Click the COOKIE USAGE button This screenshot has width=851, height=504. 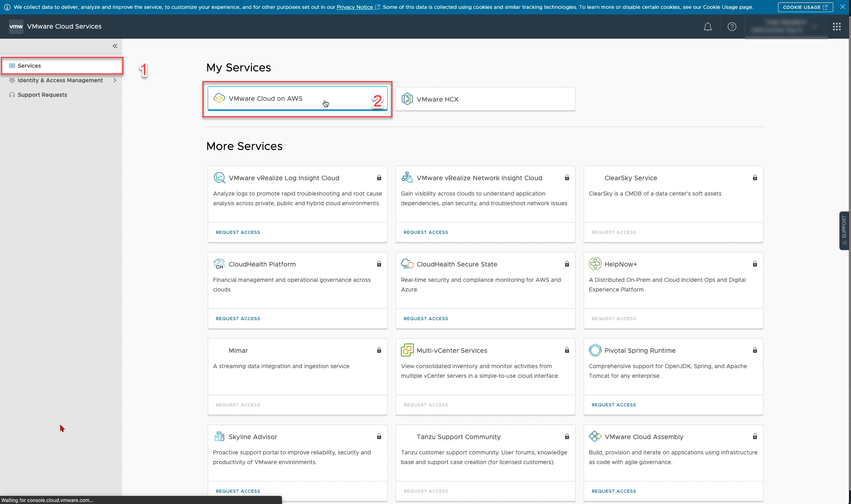pos(805,7)
